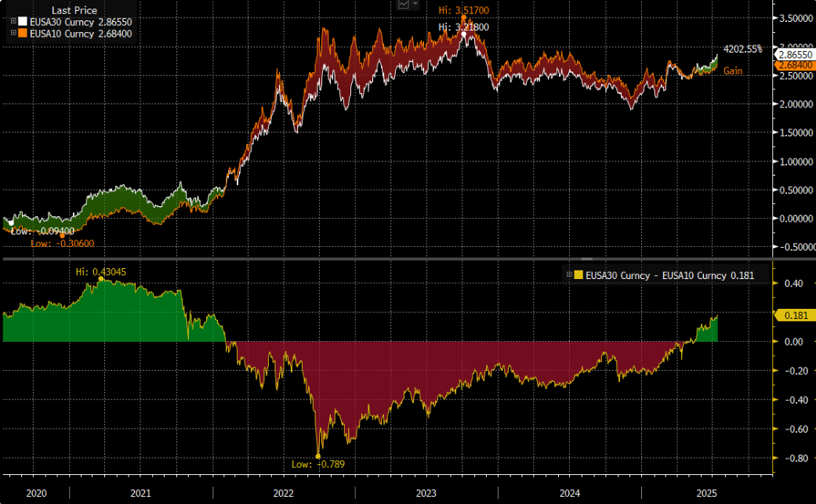This screenshot has width=816, height=504.
Task: Expand the EUSA30 Curncy legend entry
Action: point(13,22)
